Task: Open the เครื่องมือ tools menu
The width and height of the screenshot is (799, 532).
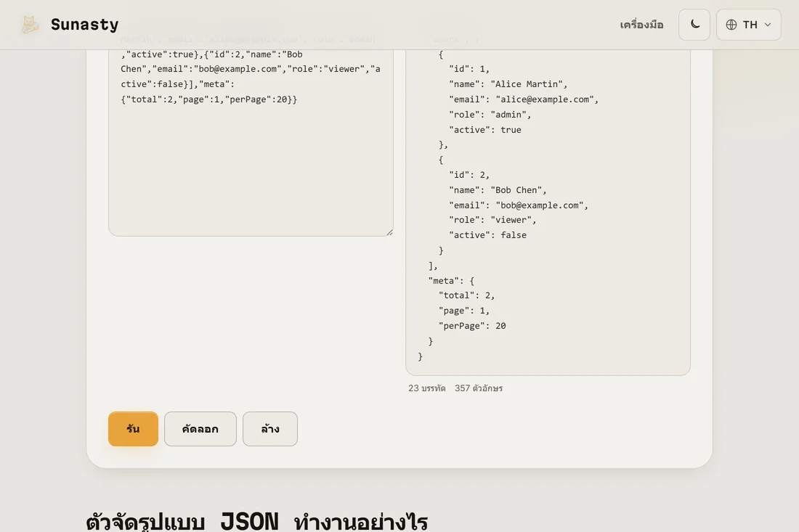Action: (x=641, y=25)
